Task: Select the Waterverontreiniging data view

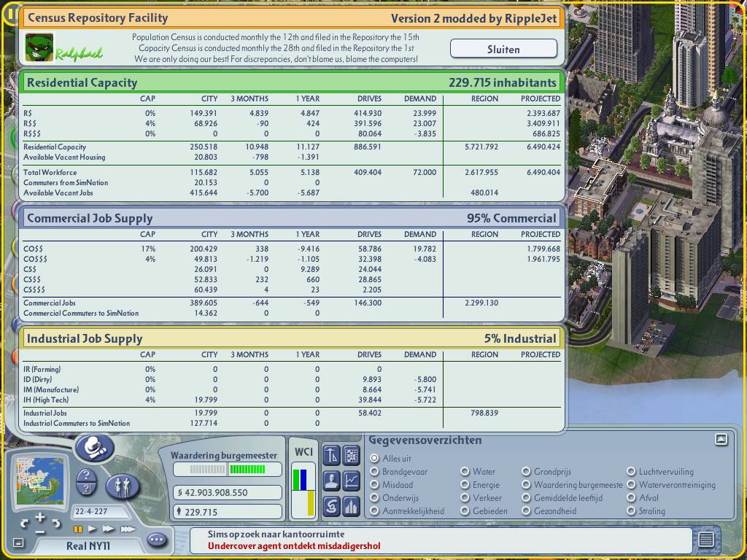Action: pos(631,485)
